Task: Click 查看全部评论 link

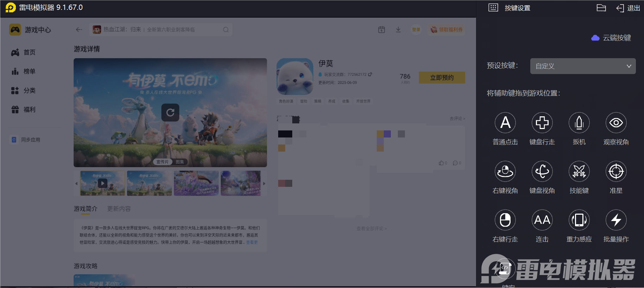Action: (x=371, y=229)
